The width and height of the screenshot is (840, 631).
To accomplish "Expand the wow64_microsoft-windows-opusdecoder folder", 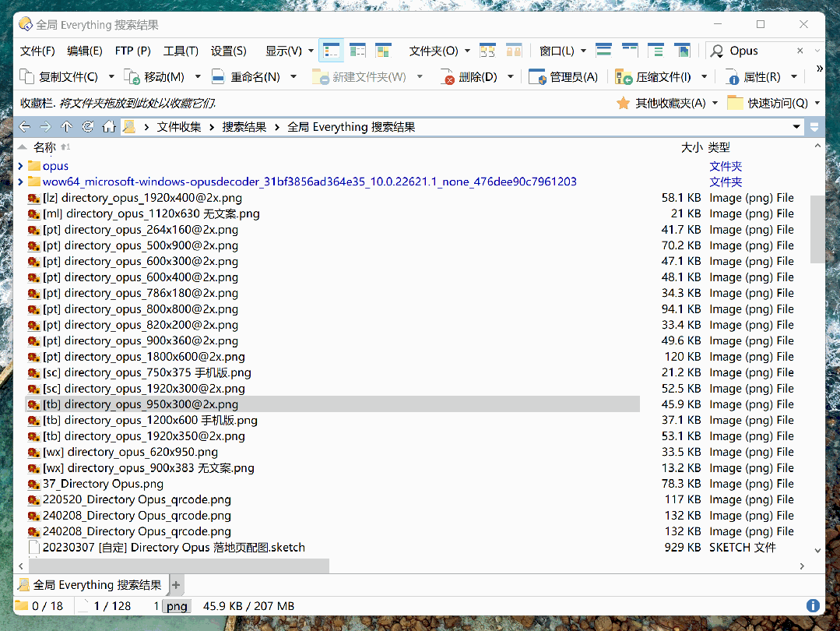I will 21,182.
